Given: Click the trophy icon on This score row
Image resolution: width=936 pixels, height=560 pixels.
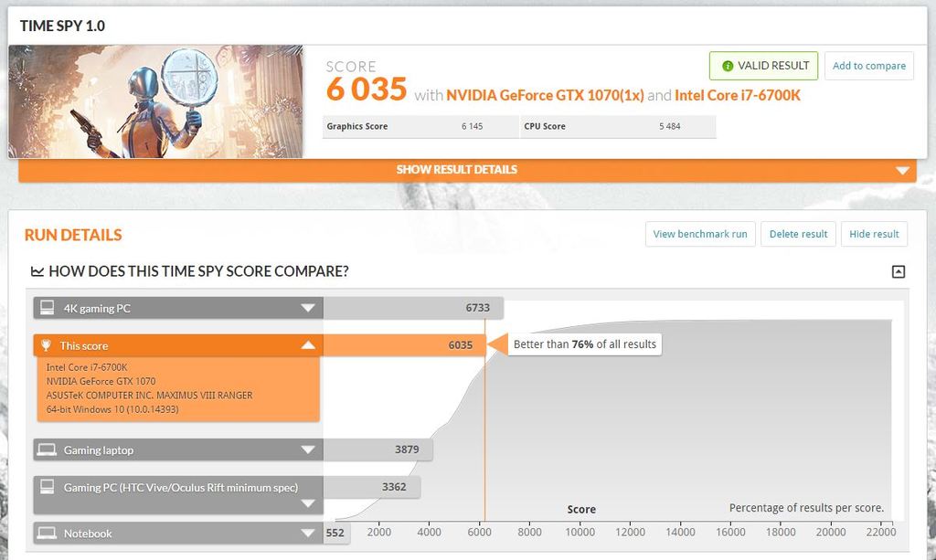Looking at the screenshot, I should [46, 345].
